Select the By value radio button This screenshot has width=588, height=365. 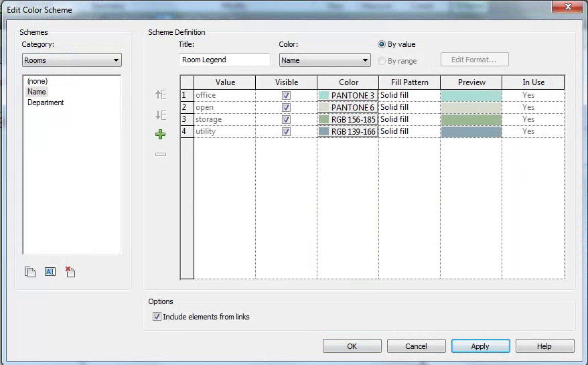tap(381, 44)
